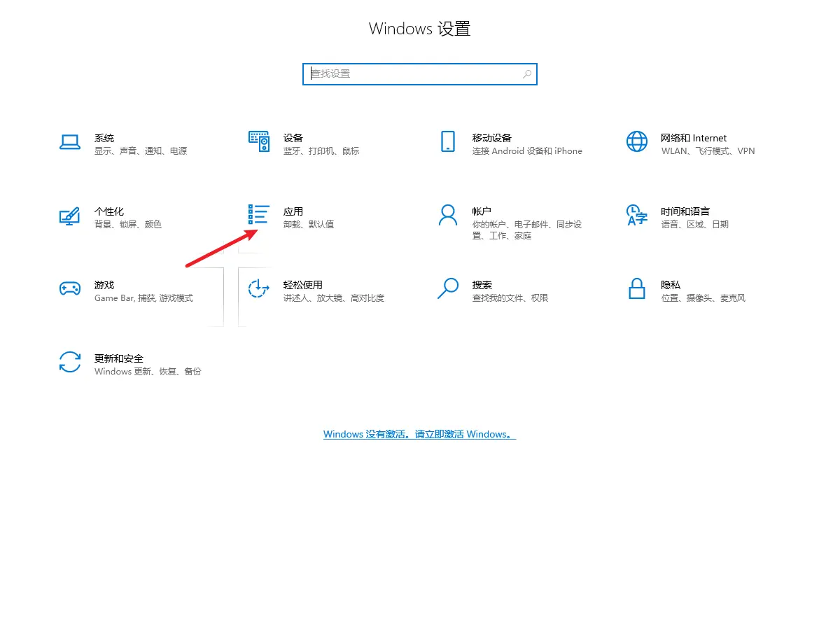
Task: Open the 应用 list icon
Action: coord(259,214)
